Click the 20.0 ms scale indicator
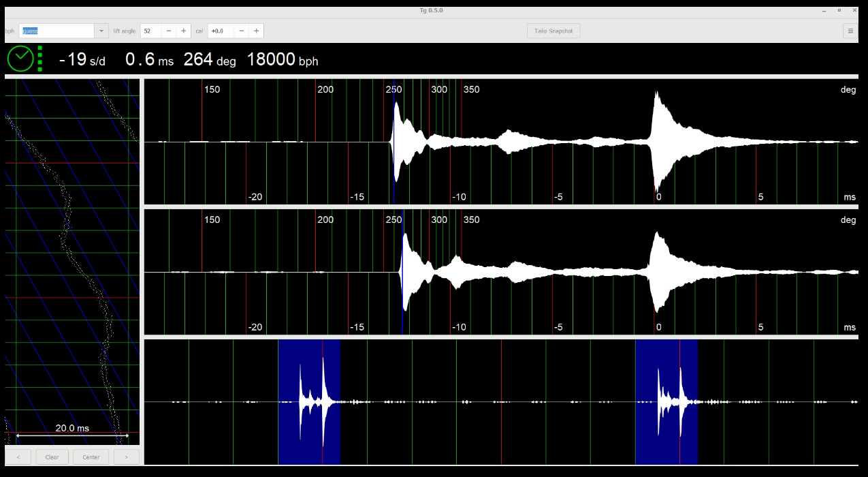Viewport: 868px width, 477px height. pos(72,429)
